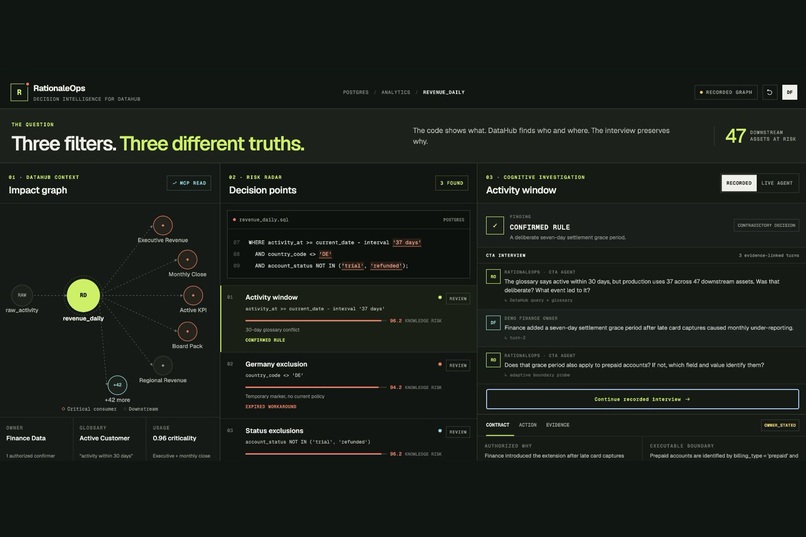Click the 'refunded' highlighted code token
Screen dimensions: 806x537
click(x=386, y=266)
